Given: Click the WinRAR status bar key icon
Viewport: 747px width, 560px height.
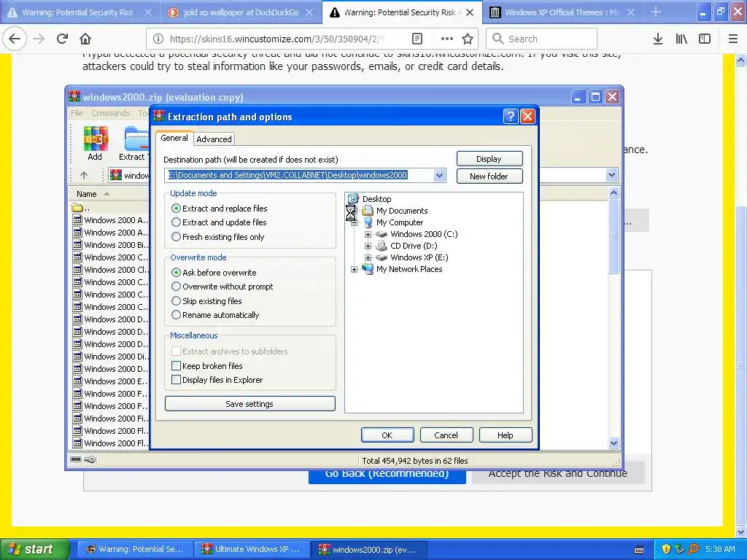Looking at the screenshot, I should pyautogui.click(x=90, y=459).
